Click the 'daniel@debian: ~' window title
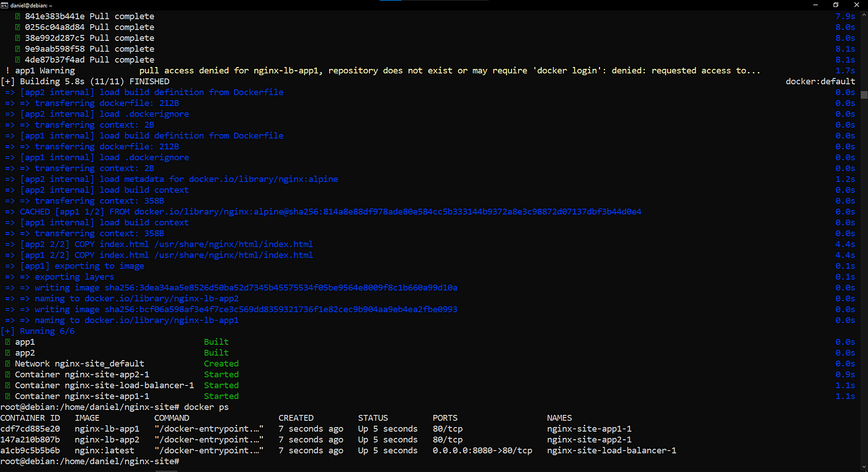868x472 pixels. tap(31, 5)
